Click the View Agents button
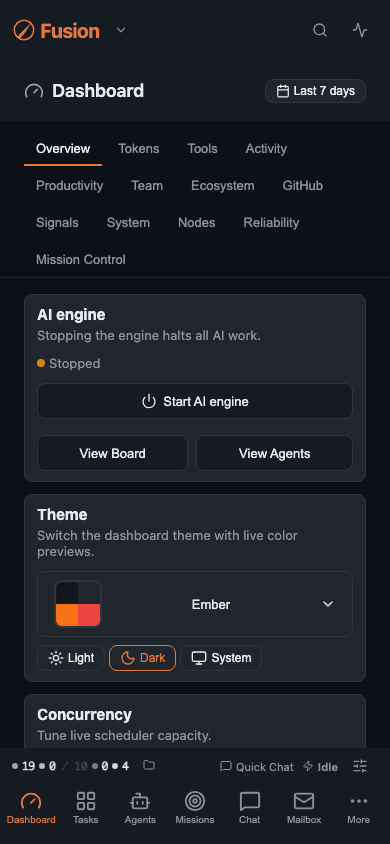Viewport: 390px width, 844px height. pyautogui.click(x=274, y=453)
